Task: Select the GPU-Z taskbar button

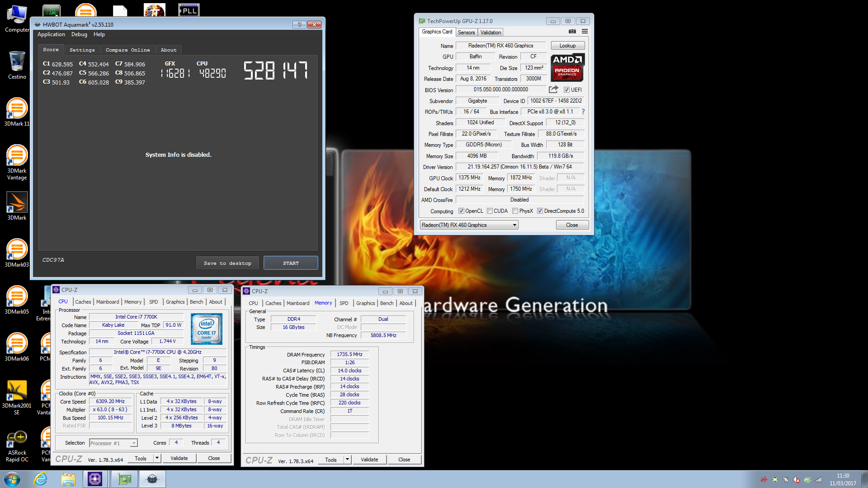Action: click(x=124, y=479)
